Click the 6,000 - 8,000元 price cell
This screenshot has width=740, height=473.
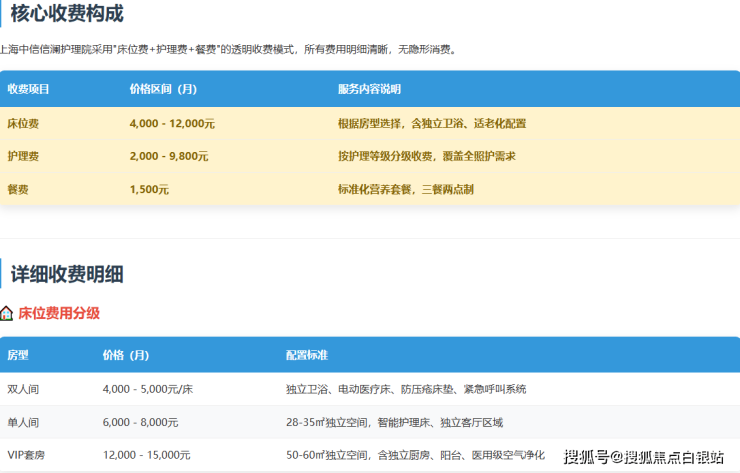tap(140, 422)
